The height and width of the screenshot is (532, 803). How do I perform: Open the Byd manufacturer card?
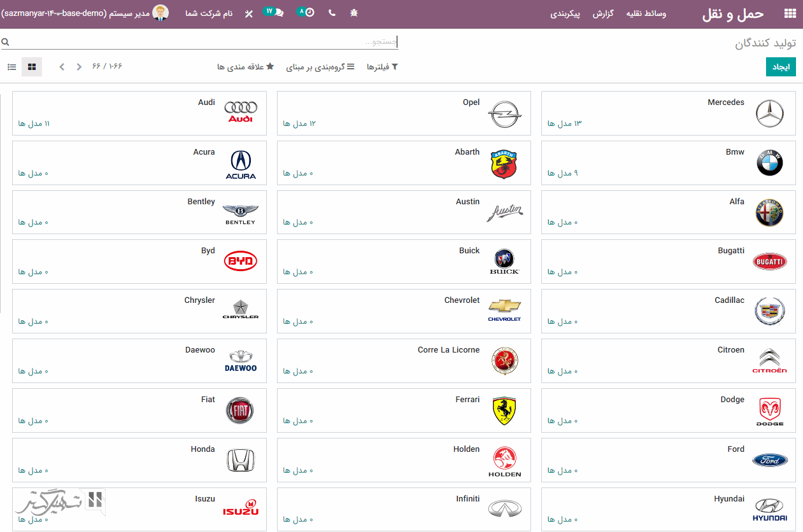tap(139, 262)
